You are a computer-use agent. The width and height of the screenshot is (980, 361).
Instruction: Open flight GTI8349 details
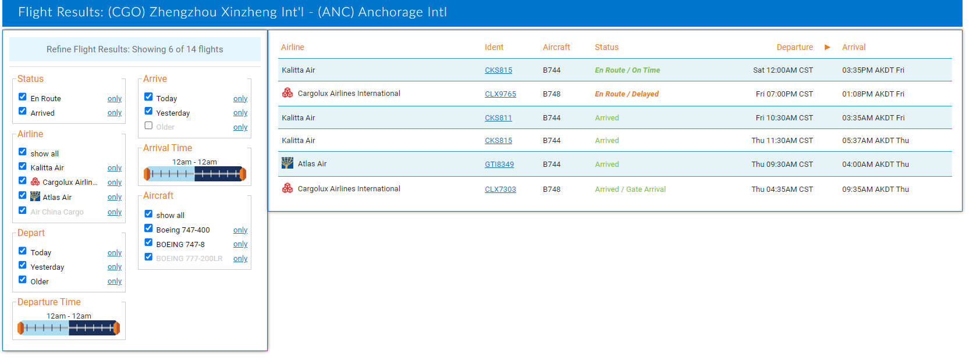pyautogui.click(x=499, y=165)
